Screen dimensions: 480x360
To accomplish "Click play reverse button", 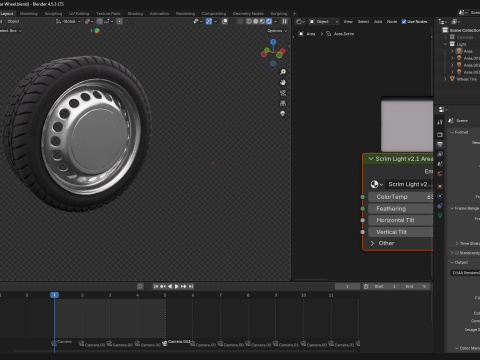I will click(x=170, y=286).
